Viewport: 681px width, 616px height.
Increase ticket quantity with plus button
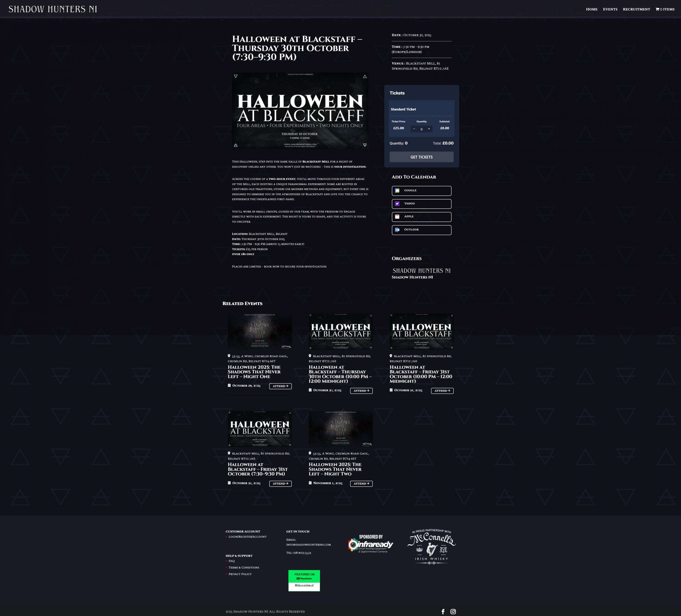429,129
